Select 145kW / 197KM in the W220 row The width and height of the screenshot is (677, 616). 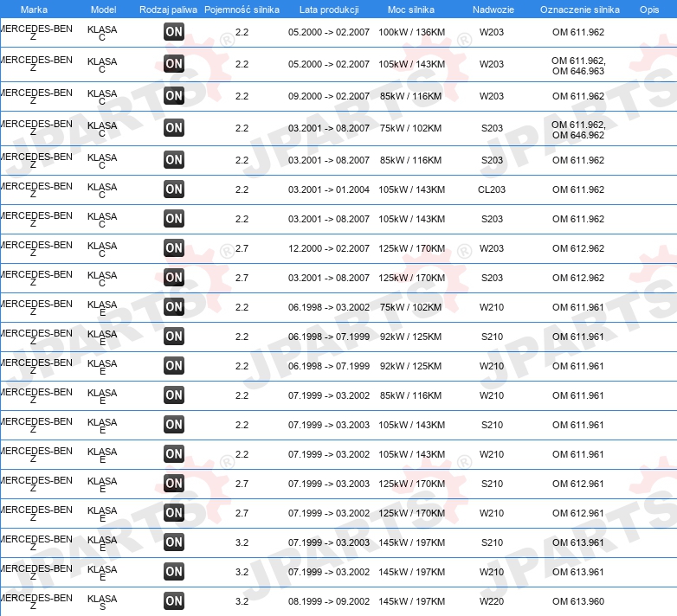coord(411,601)
